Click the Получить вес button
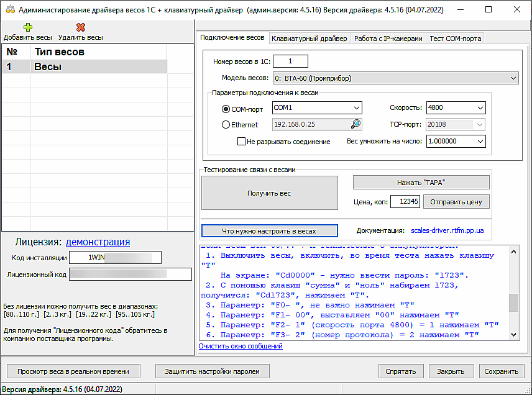 269,193
